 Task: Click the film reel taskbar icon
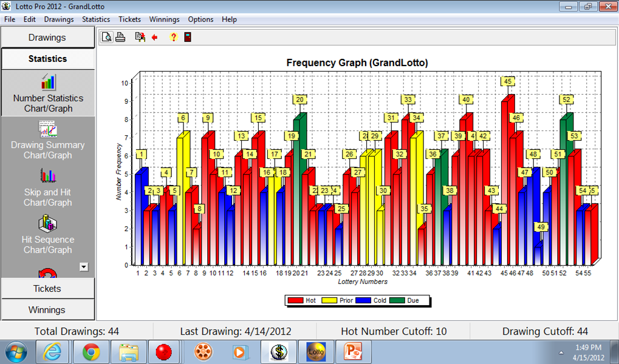click(x=203, y=352)
